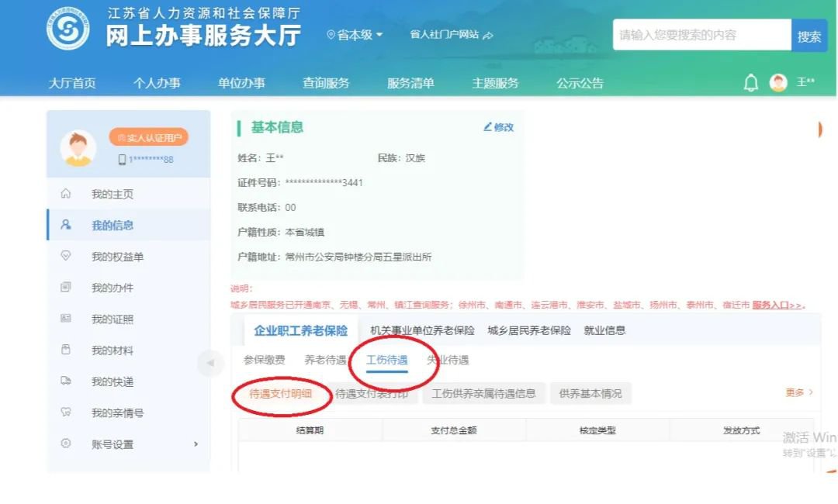Click the 我的快递 delivery truck icon
Image resolution: width=838 pixels, height=504 pixels.
click(x=66, y=381)
